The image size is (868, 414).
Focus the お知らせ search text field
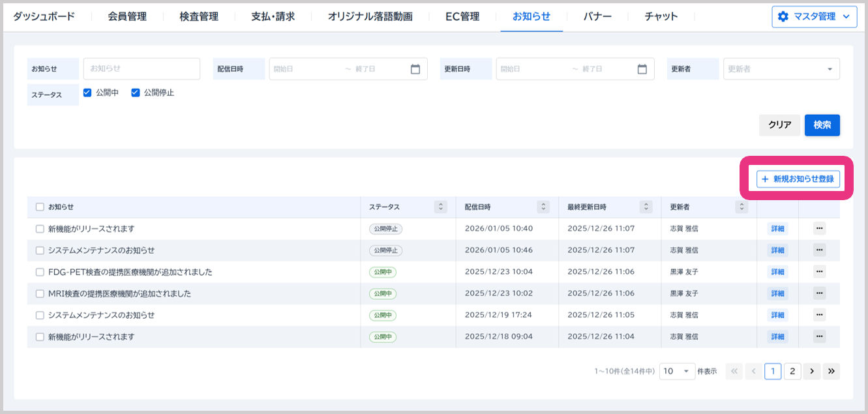142,68
